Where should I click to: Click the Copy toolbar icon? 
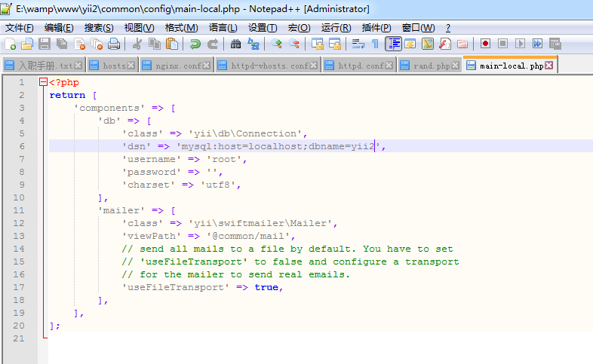[x=155, y=44]
